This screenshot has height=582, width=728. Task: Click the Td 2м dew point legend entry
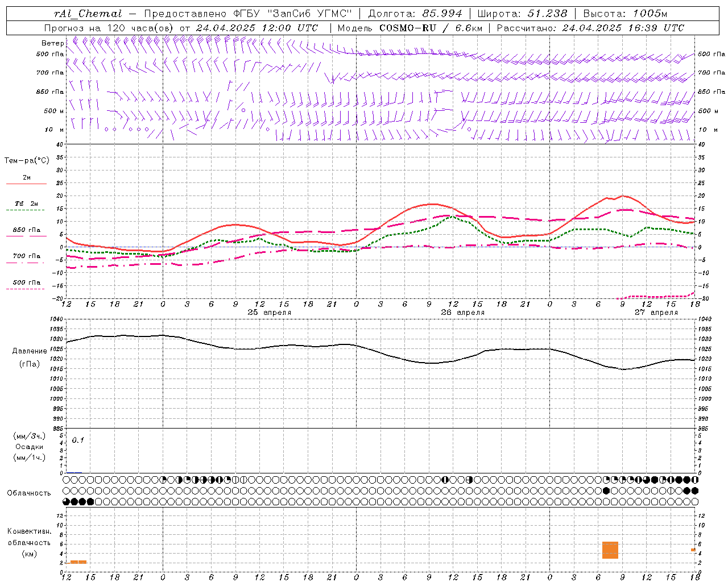pos(27,203)
